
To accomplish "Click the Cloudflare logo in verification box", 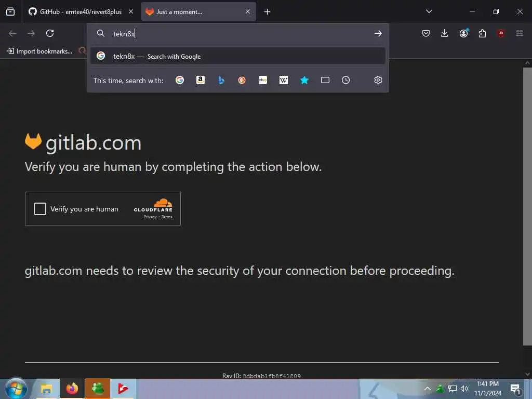I will point(153,205).
